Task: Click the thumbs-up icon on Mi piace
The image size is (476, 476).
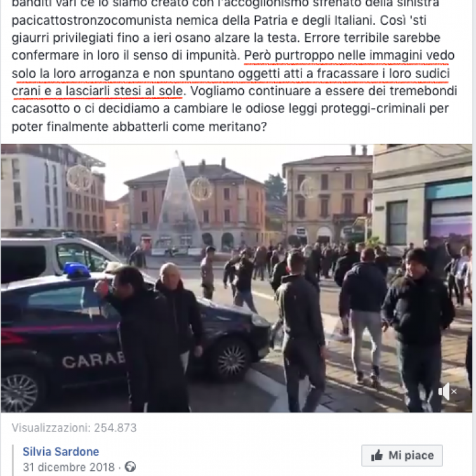Action: [x=377, y=455]
